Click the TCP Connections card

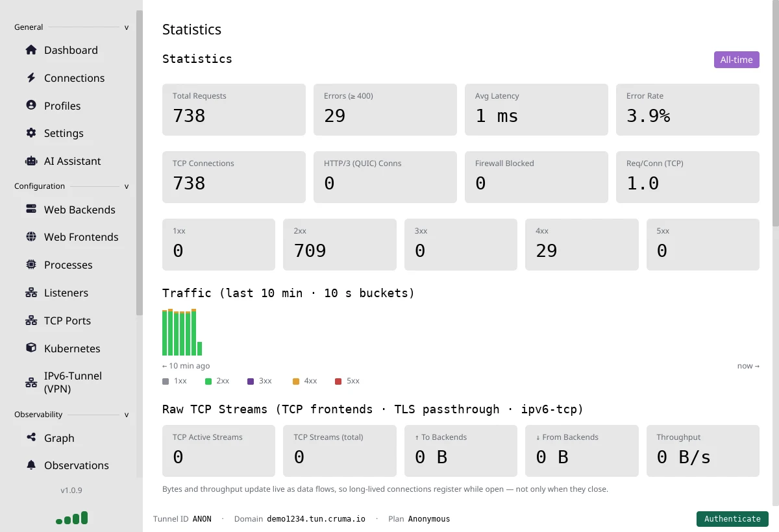pyautogui.click(x=234, y=177)
